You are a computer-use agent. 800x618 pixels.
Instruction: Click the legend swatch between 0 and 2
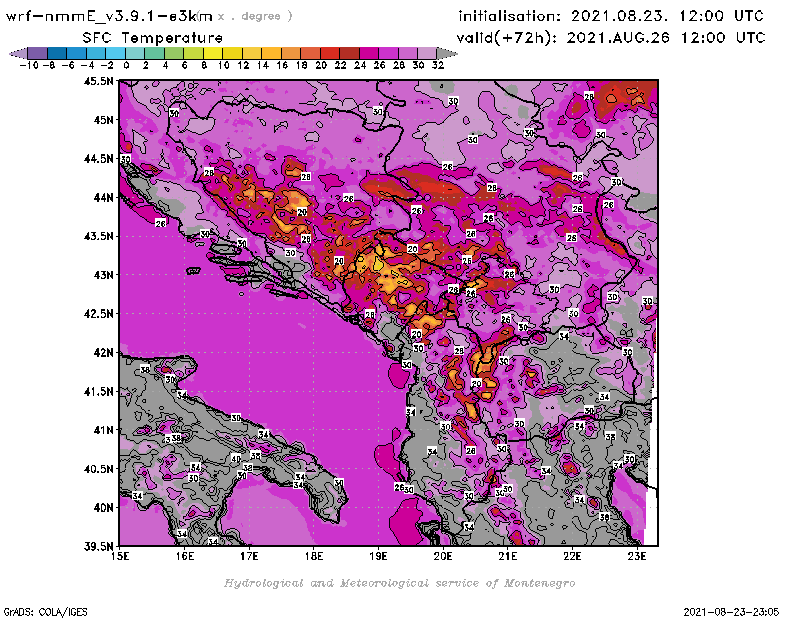click(x=135, y=53)
